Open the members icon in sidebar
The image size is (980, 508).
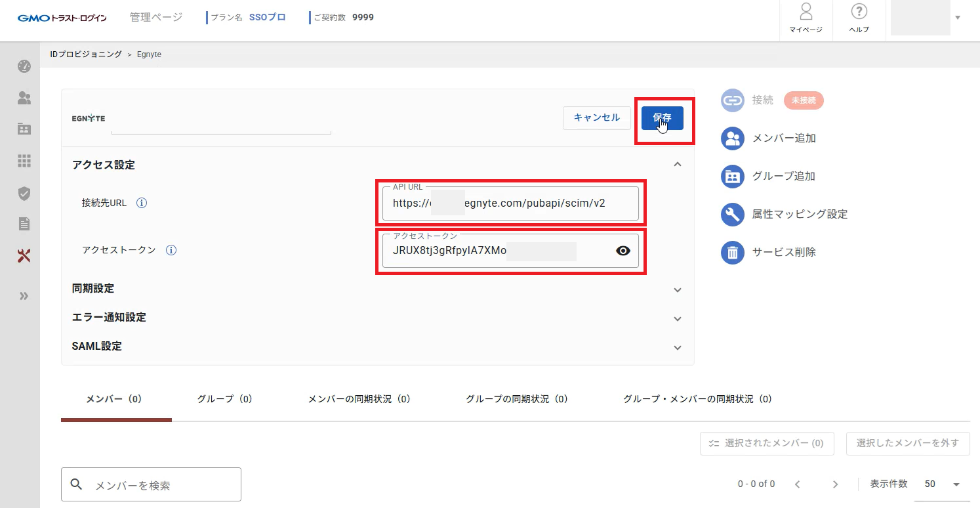tap(24, 98)
